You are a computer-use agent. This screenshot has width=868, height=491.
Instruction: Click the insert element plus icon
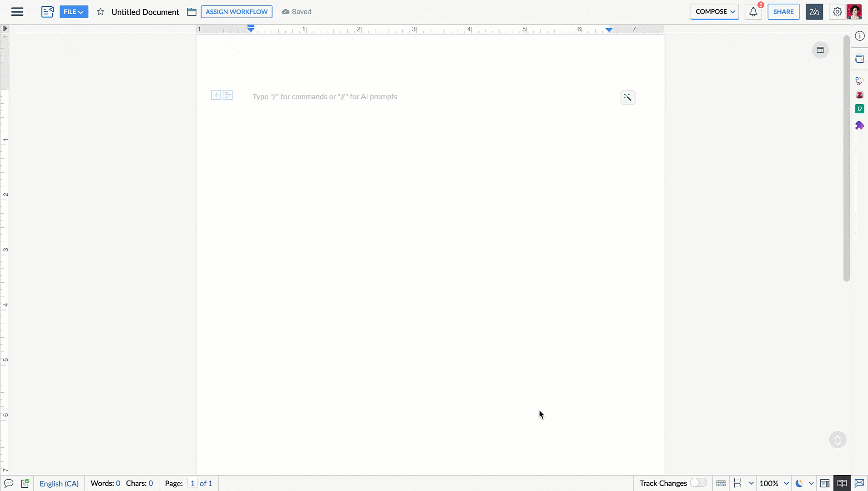216,95
